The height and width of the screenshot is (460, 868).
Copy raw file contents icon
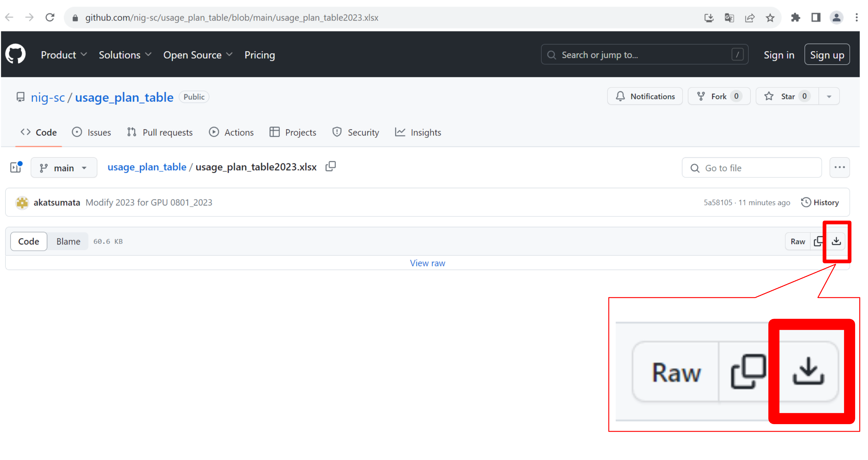[818, 241]
